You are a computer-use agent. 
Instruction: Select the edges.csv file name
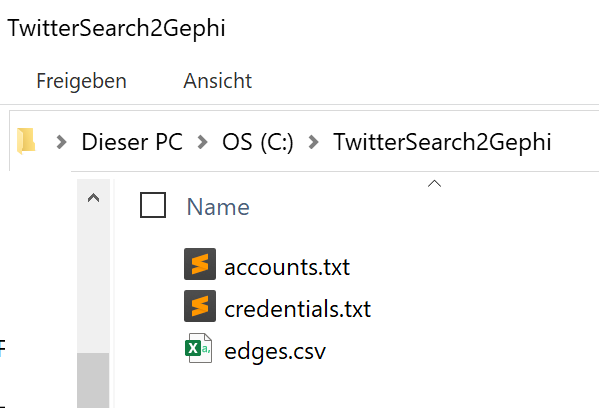[x=275, y=351]
